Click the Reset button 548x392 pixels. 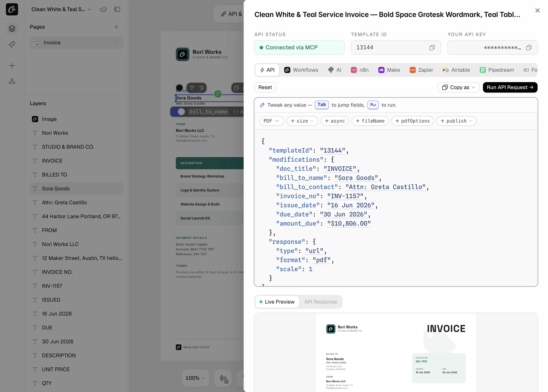click(x=265, y=87)
